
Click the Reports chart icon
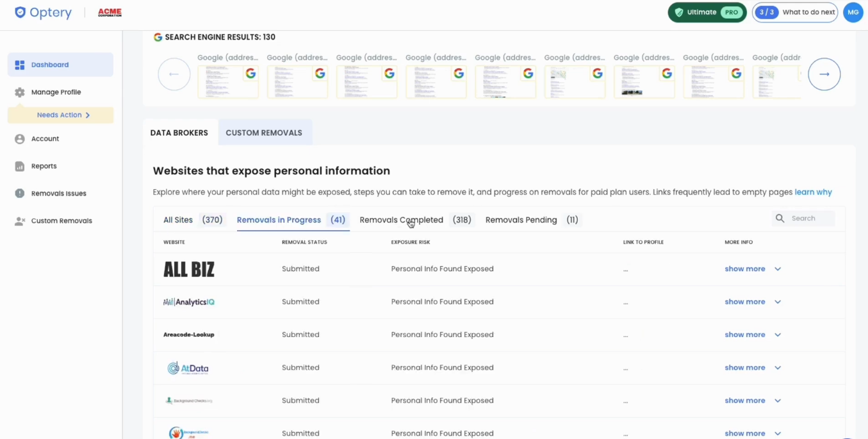tap(20, 166)
